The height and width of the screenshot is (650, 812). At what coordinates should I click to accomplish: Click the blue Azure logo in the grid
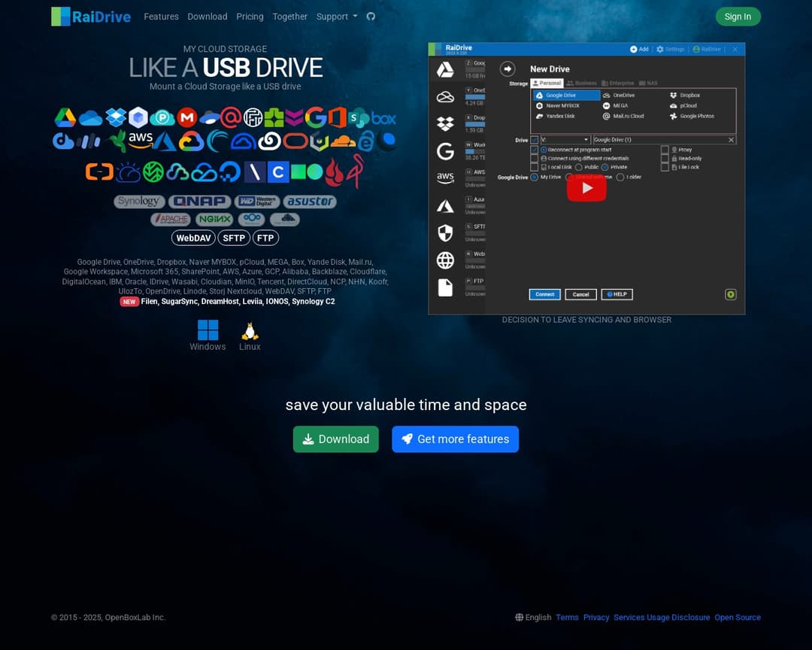(165, 141)
